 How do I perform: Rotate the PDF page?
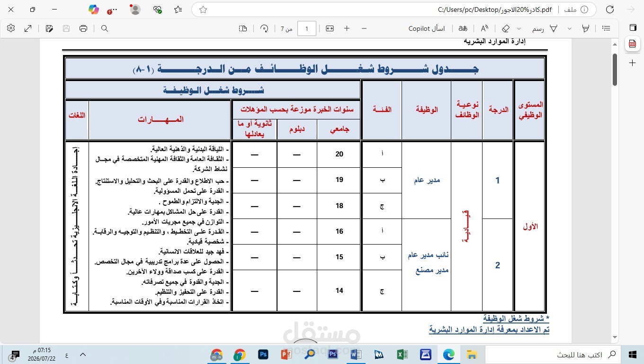click(x=264, y=28)
